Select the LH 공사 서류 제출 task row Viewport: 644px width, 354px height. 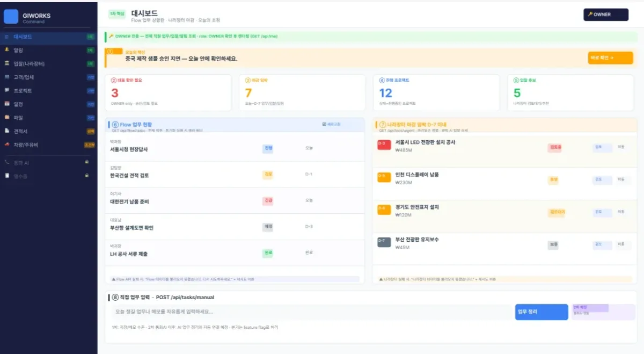(x=235, y=253)
